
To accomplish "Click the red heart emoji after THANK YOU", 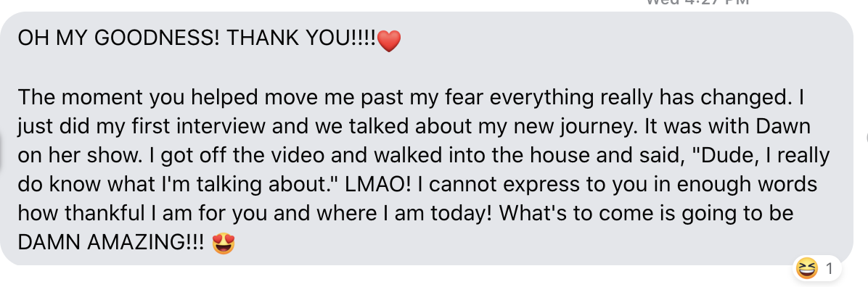I will 388,41.
